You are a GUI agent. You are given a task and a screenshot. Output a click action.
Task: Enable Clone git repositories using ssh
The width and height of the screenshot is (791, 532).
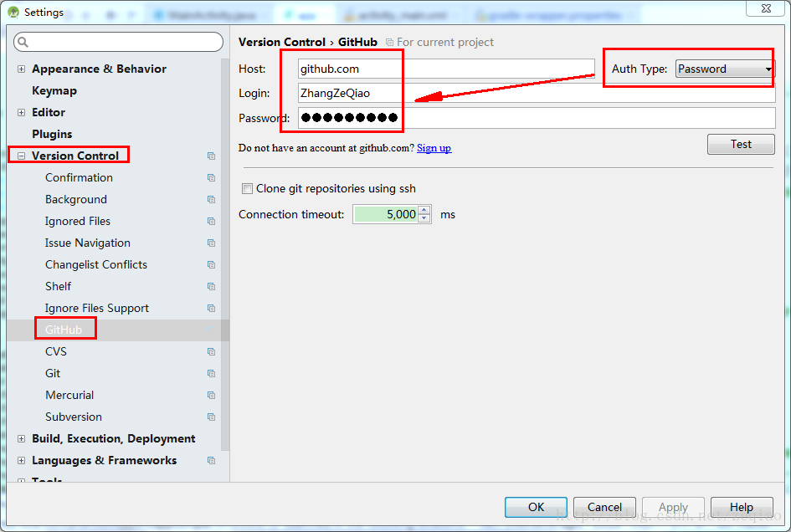tap(247, 188)
